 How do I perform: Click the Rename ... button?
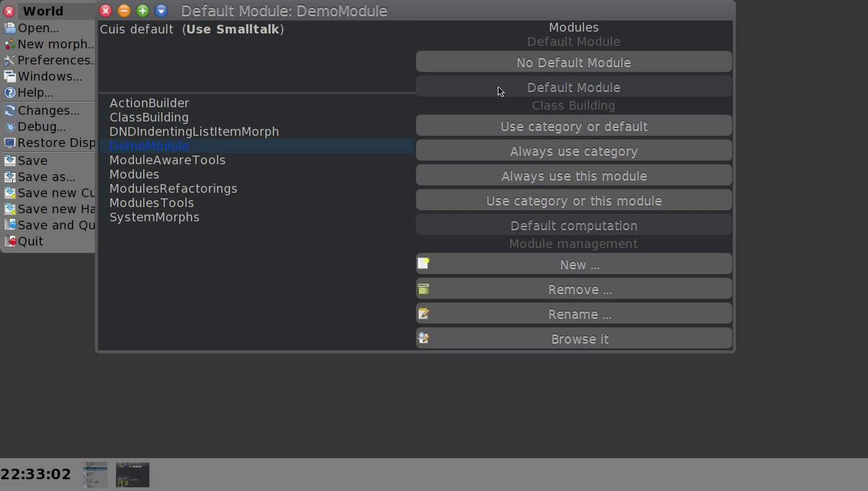(573, 314)
